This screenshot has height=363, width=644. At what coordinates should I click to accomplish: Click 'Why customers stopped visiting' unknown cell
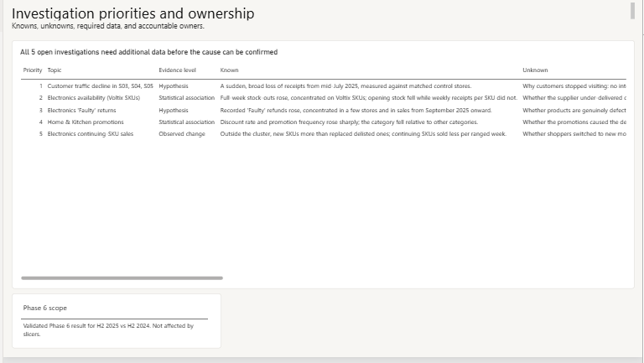click(x=574, y=86)
